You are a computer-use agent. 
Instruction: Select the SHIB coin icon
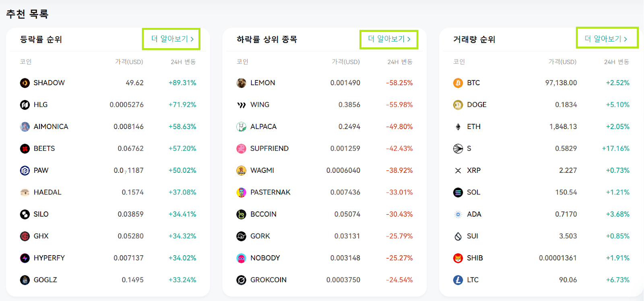tap(458, 258)
